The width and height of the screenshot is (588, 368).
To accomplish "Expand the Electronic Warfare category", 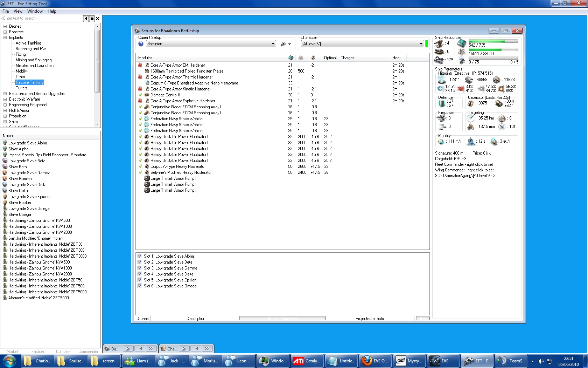I will 5,99.
